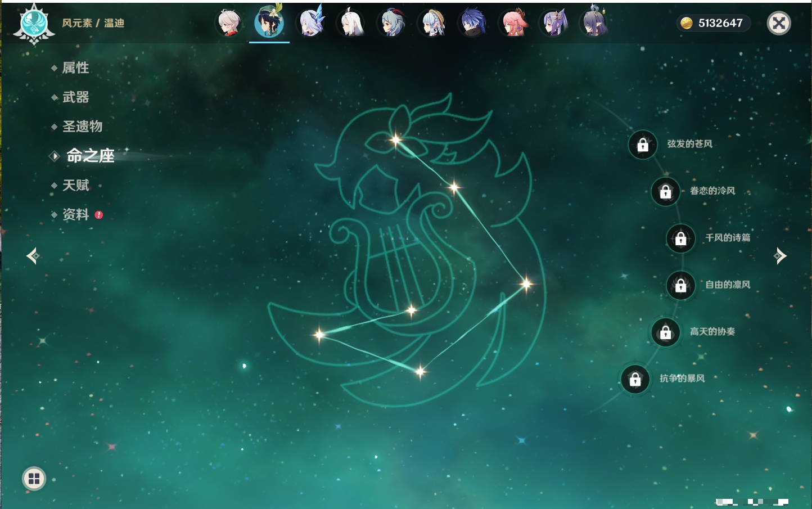The width and height of the screenshot is (812, 509).
Task: Select the locked 千风的诗篇 constellation node
Action: 680,238
